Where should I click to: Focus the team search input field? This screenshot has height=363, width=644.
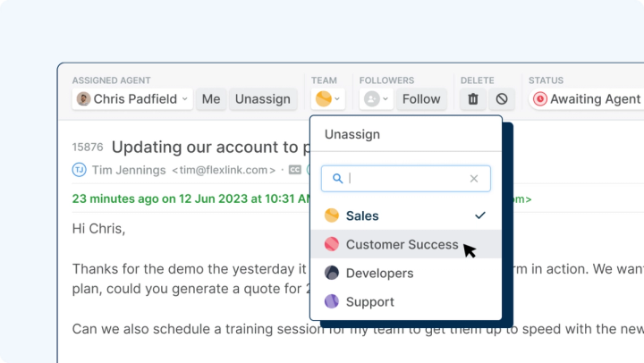pos(407,179)
